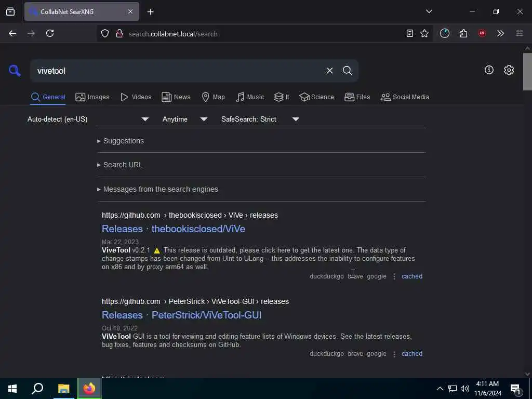Open the notification center icon
This screenshot has width=532, height=399.
tap(515, 389)
